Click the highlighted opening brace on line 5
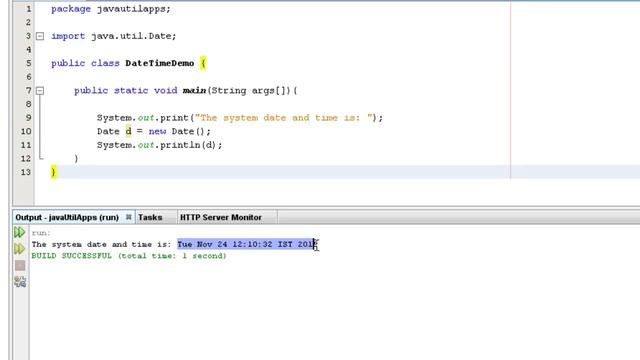Image resolution: width=640 pixels, height=360 pixels. pos(203,63)
